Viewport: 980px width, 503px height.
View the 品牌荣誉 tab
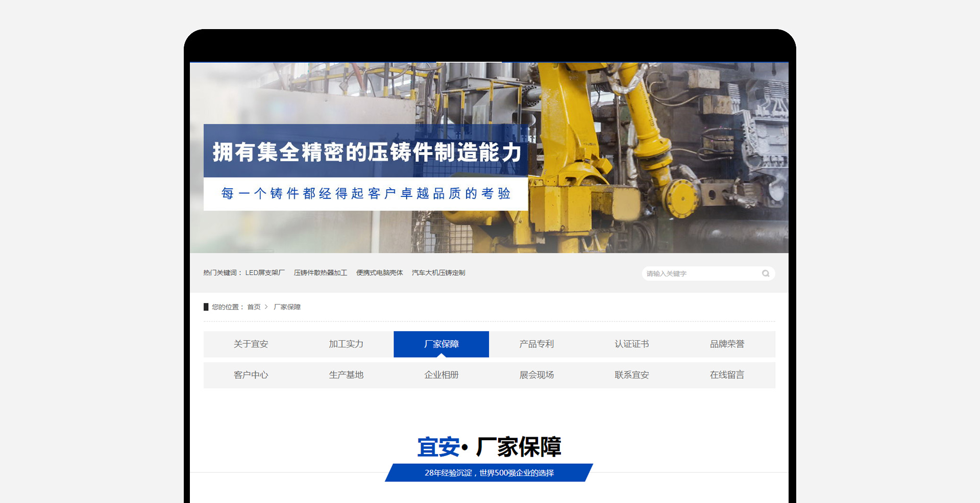tap(727, 344)
